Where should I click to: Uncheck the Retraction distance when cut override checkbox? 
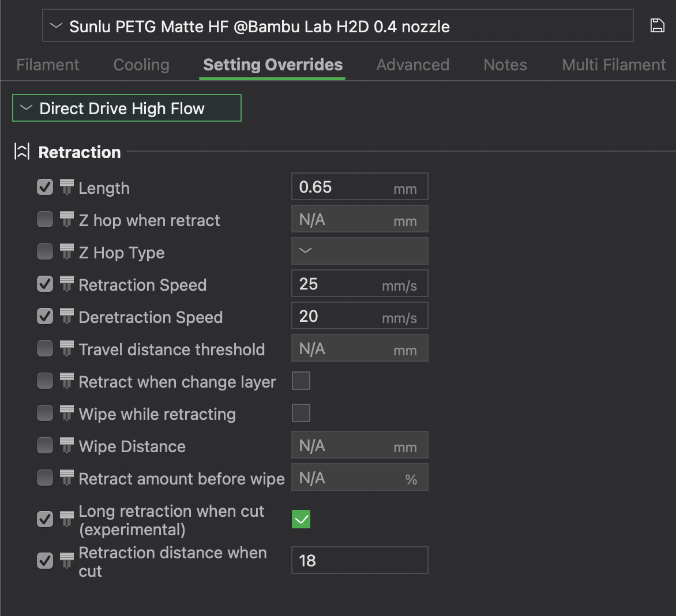45,561
